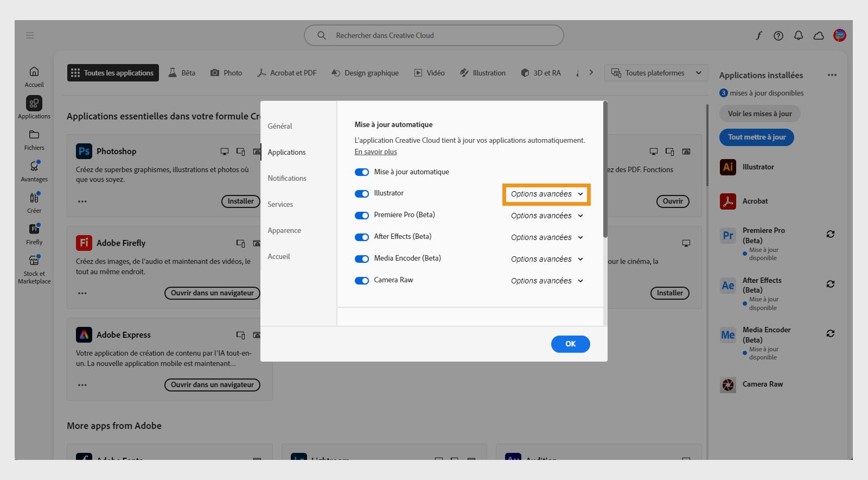Click the cloud sync icon
The image size is (868, 480).
click(819, 35)
